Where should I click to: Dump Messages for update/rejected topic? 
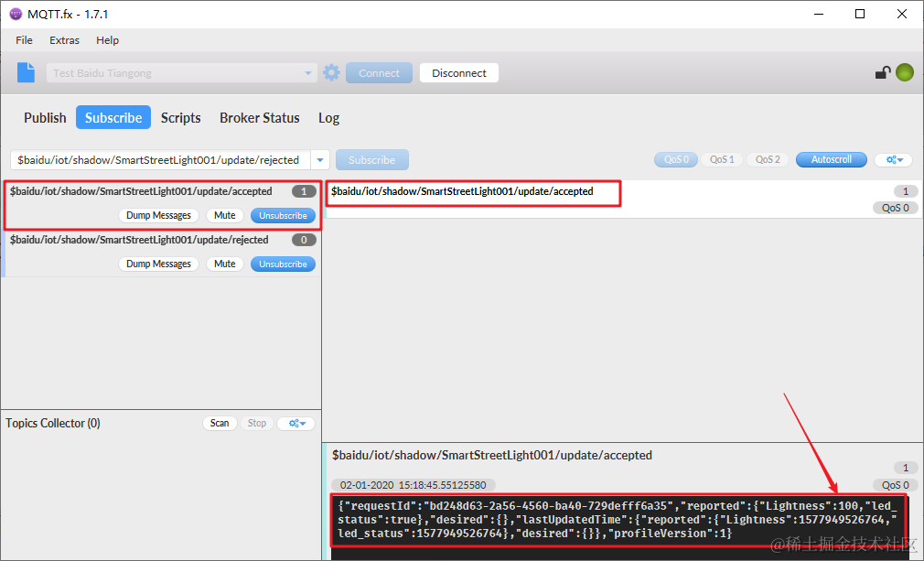point(158,264)
